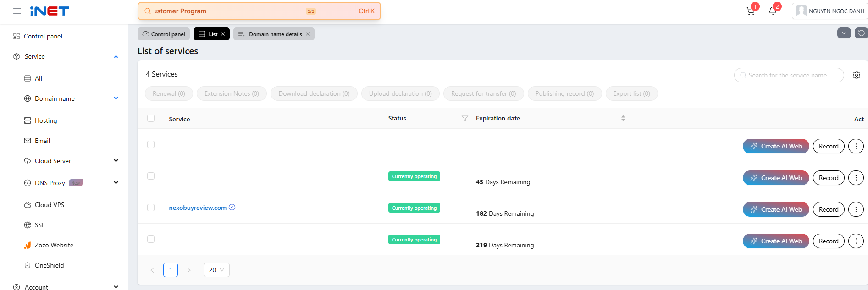This screenshot has width=868, height=290.
Task: Click the hamburger menu icon
Action: (17, 11)
